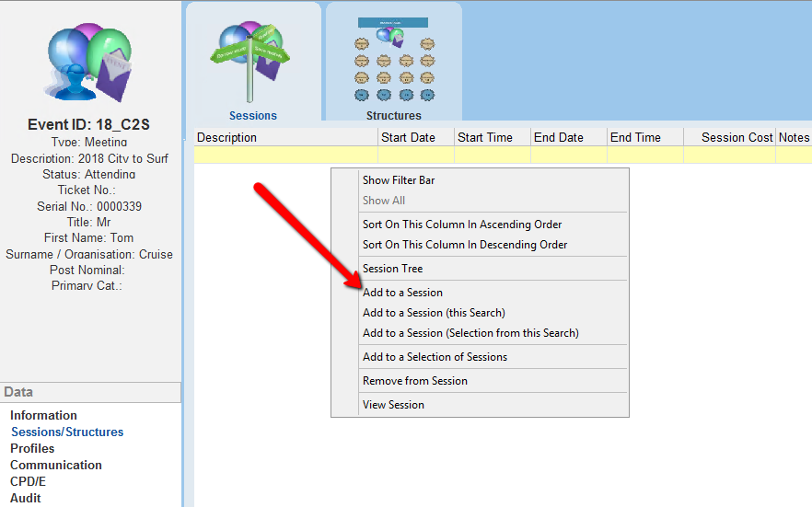
Task: Navigate to Communication section
Action: tap(56, 466)
